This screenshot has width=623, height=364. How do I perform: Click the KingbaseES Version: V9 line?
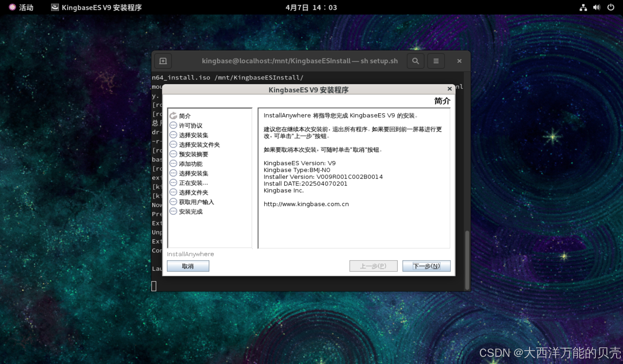click(x=300, y=163)
